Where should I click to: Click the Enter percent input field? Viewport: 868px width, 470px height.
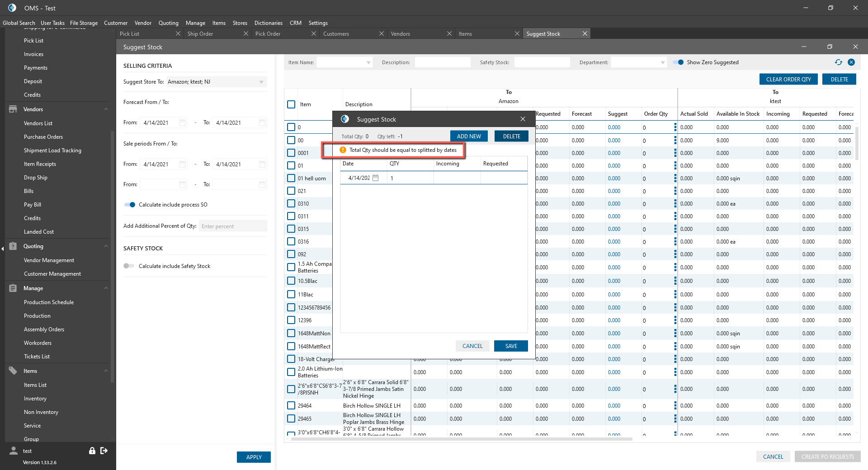pyautogui.click(x=233, y=226)
